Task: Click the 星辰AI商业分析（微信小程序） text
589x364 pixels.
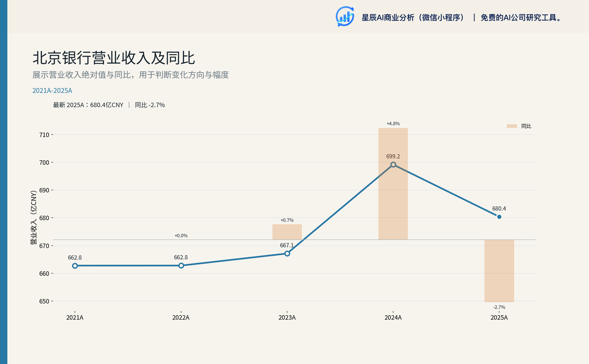Action: (413, 18)
